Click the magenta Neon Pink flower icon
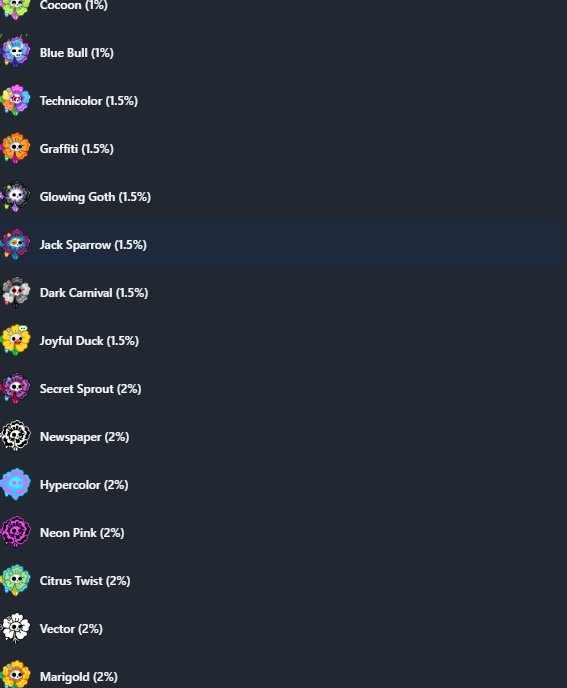567x688 pixels. pos(16,532)
